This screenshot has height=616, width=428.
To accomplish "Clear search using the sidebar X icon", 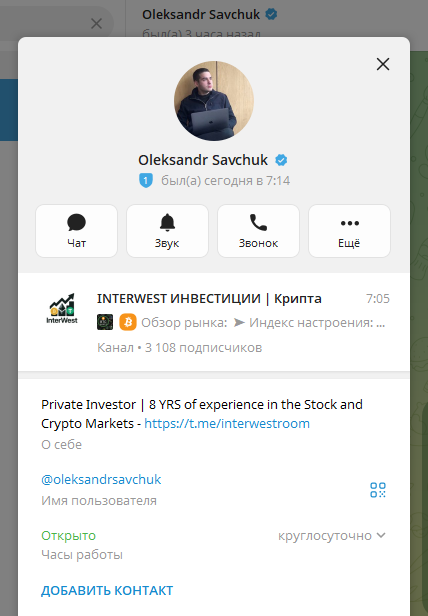I will pos(96,23).
